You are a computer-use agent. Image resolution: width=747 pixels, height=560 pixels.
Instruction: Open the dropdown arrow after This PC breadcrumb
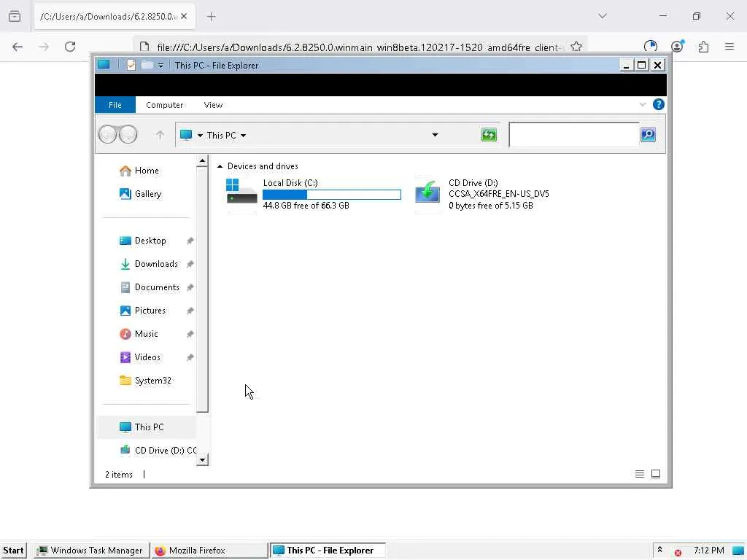click(244, 136)
